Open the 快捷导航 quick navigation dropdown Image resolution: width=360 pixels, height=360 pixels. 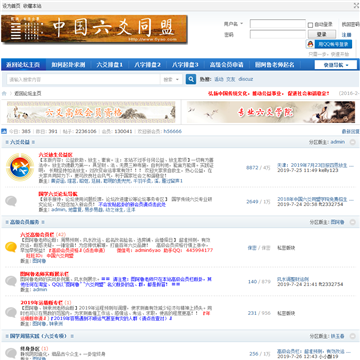[x=336, y=65]
